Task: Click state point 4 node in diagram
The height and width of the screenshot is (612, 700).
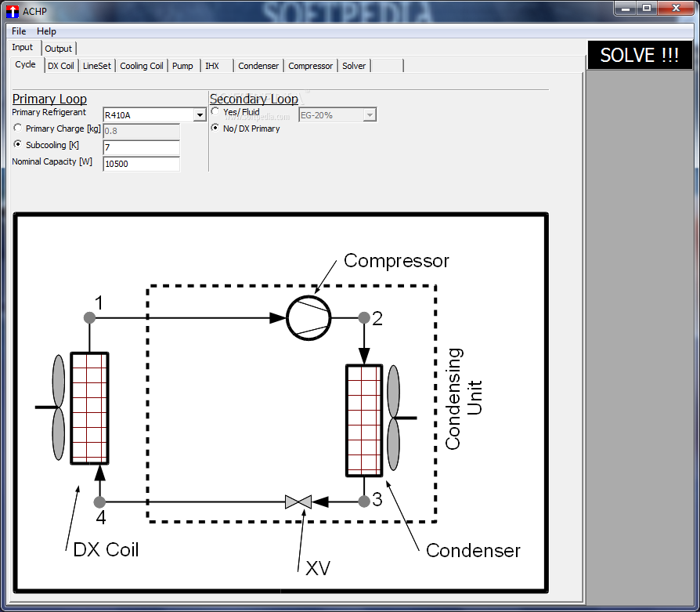Action: [x=99, y=502]
